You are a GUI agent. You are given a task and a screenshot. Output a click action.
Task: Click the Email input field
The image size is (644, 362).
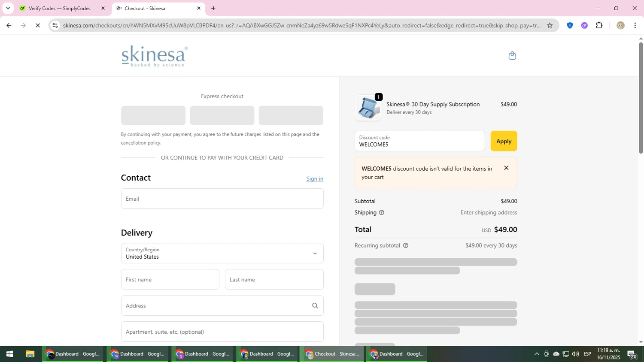click(222, 199)
